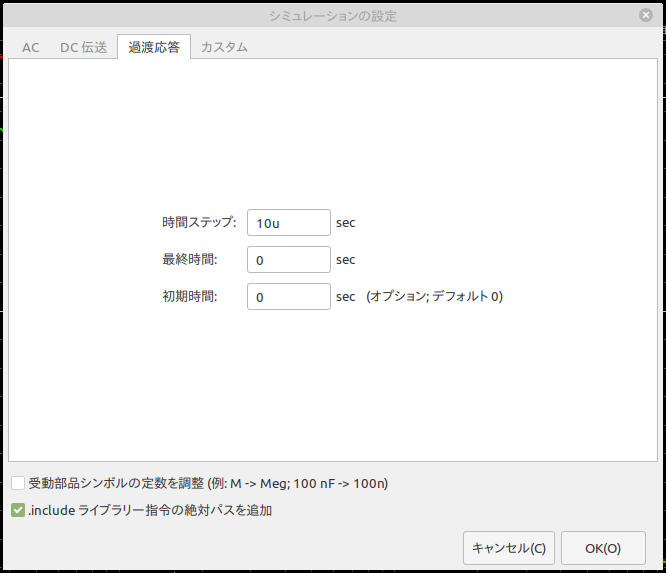This screenshot has height=573, width=666.
Task: Select the 過渡応答 tab
Action: (x=154, y=47)
